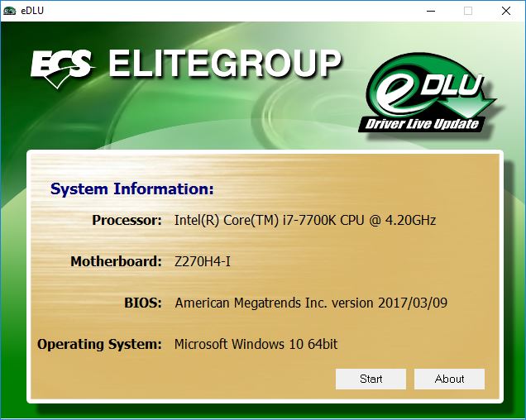526x420 pixels.
Task: Minimize the eDLU window
Action: coord(431,11)
